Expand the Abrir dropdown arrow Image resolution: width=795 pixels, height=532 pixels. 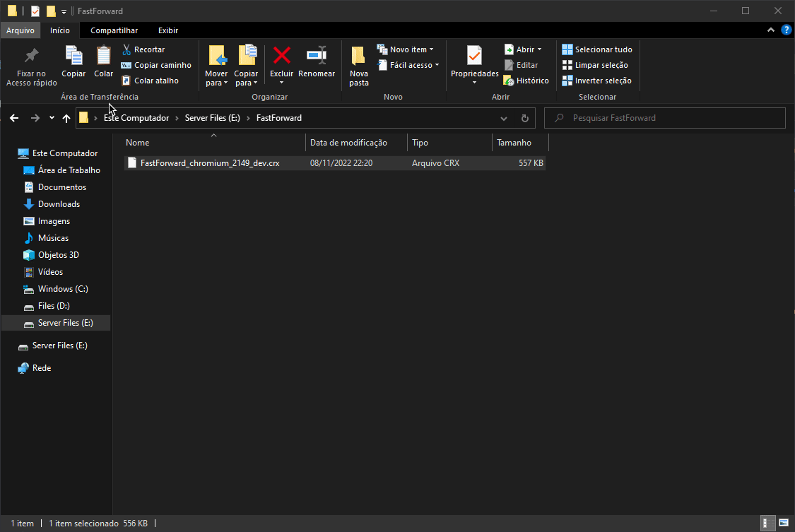[539, 49]
